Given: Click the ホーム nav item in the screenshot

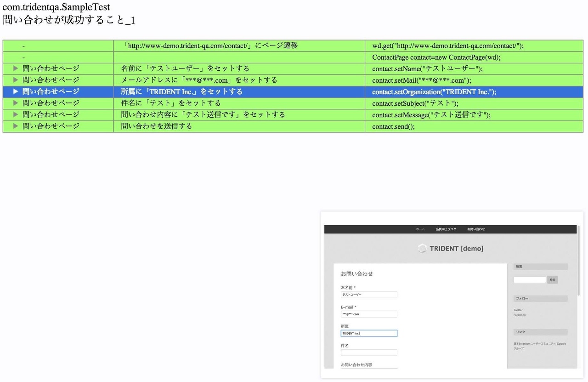Looking at the screenshot, I should 420,229.
